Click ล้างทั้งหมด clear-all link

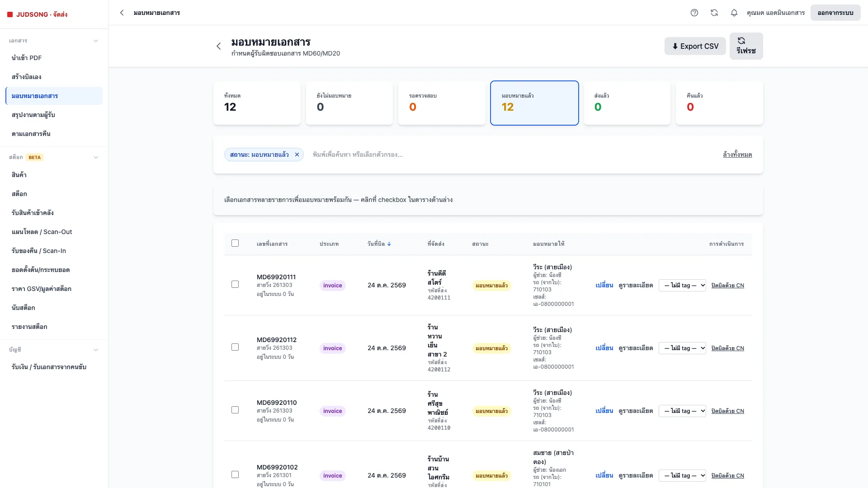[x=737, y=155]
